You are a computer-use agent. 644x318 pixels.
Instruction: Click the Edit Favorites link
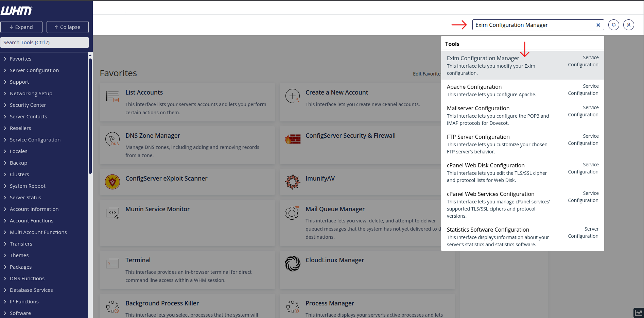pos(427,74)
